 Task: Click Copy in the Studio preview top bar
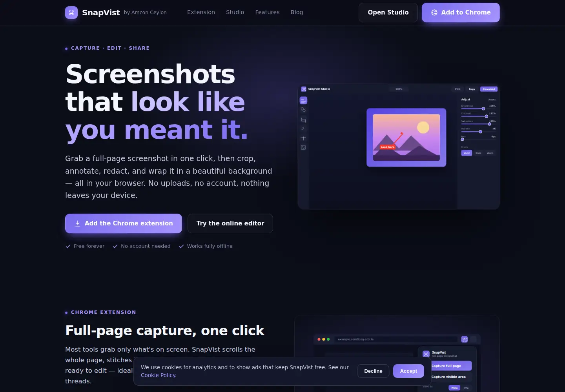472,89
